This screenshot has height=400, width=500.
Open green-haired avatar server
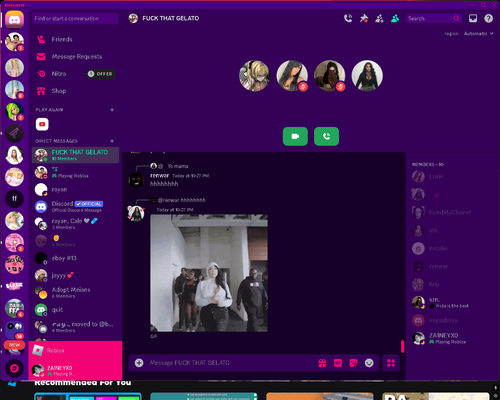[14, 111]
